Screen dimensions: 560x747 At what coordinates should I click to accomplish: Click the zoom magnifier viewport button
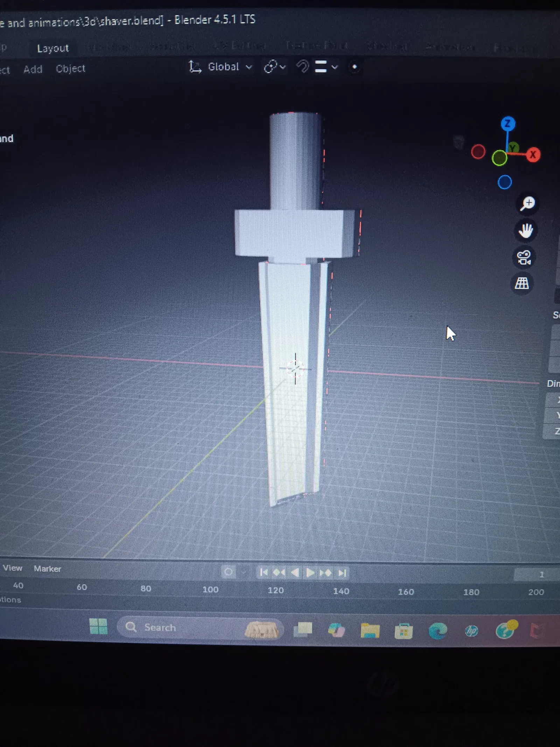pos(527,203)
